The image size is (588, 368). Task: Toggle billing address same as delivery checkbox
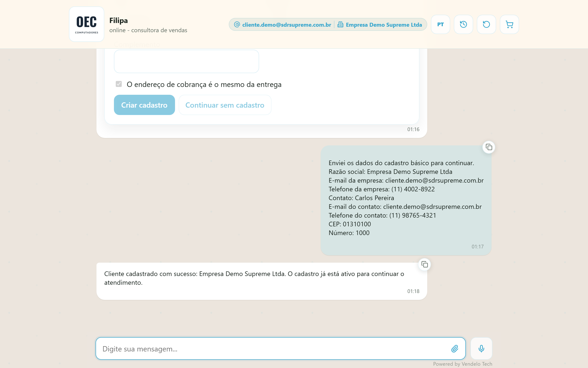coord(119,84)
